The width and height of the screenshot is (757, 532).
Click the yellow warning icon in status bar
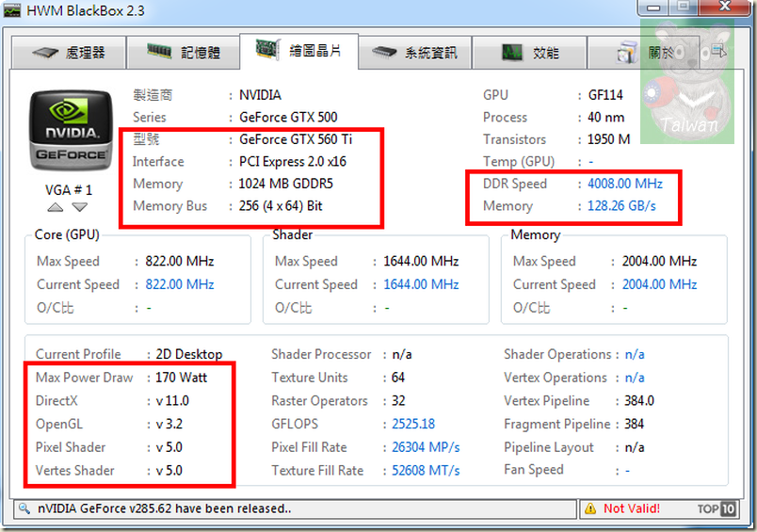(590, 508)
